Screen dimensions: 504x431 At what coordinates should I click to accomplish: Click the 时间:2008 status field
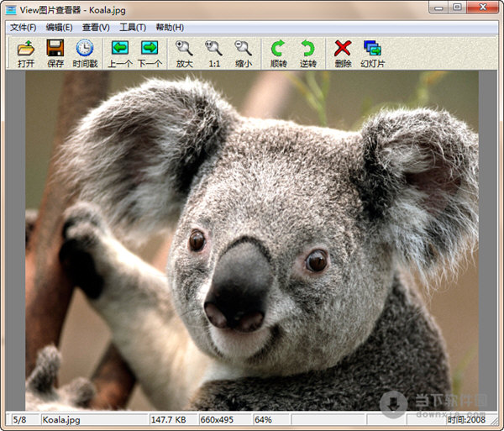(x=466, y=420)
